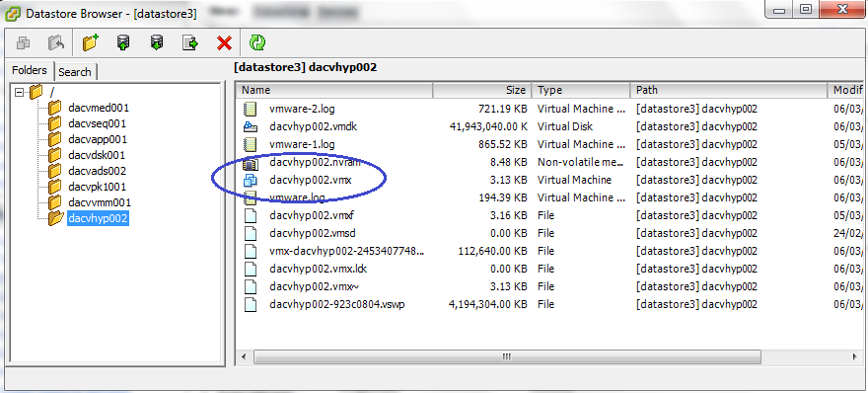Click the Virtual Disk type cell
Image resolution: width=868 pixels, height=393 pixels.
point(565,126)
